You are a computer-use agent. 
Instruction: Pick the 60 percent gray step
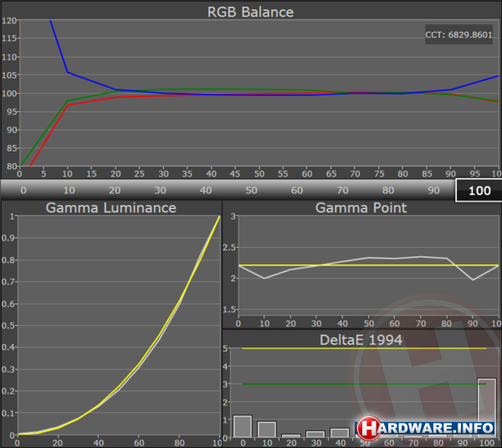(296, 189)
